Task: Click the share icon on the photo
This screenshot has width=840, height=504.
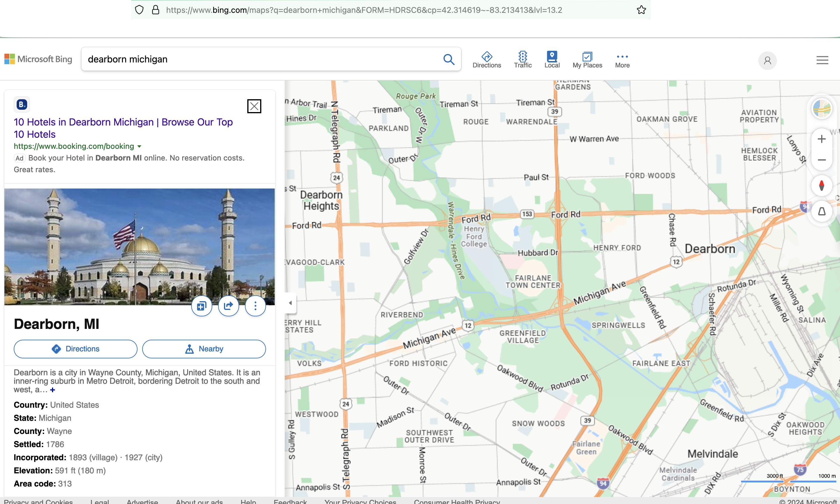Action: 228,306
